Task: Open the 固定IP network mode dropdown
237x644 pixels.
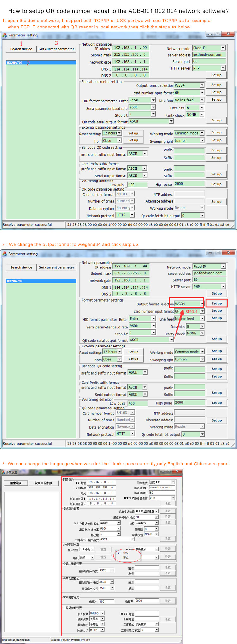Action: point(173,482)
